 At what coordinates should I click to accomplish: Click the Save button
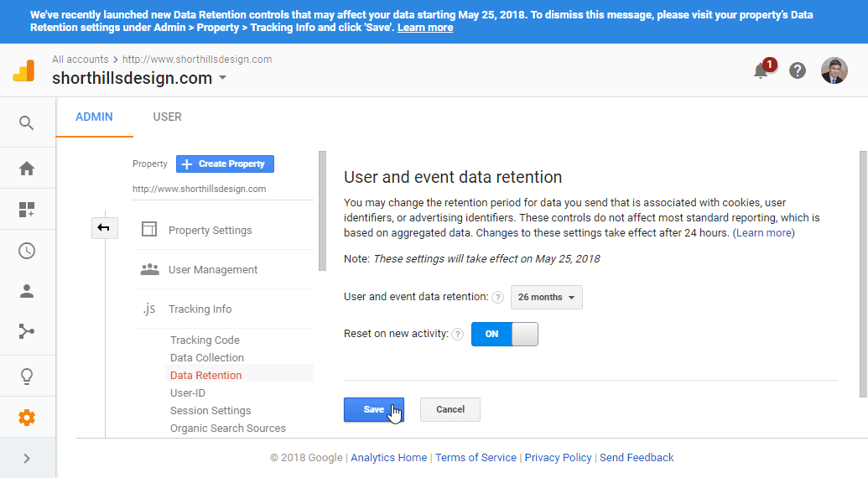[374, 409]
